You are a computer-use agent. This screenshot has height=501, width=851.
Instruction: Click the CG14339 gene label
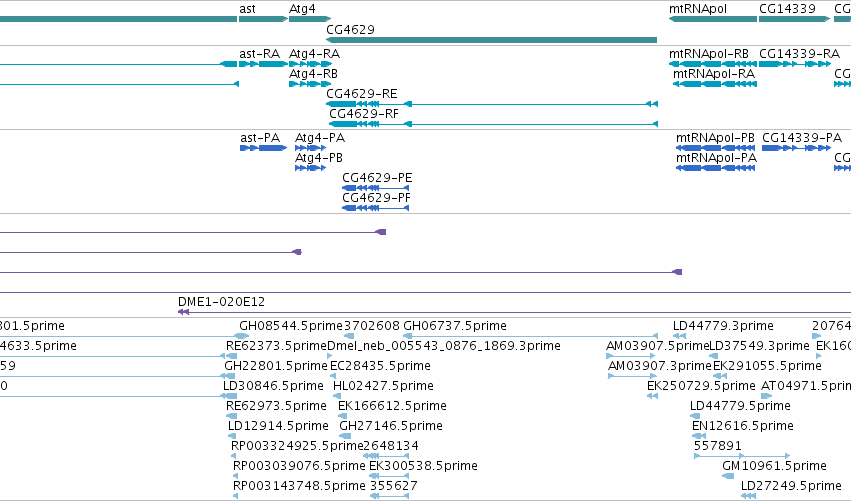click(787, 9)
